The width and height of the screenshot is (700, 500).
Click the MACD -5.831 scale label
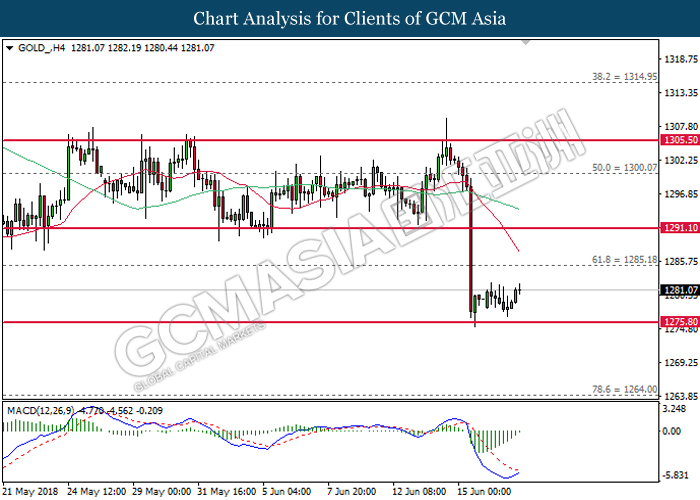click(x=675, y=475)
